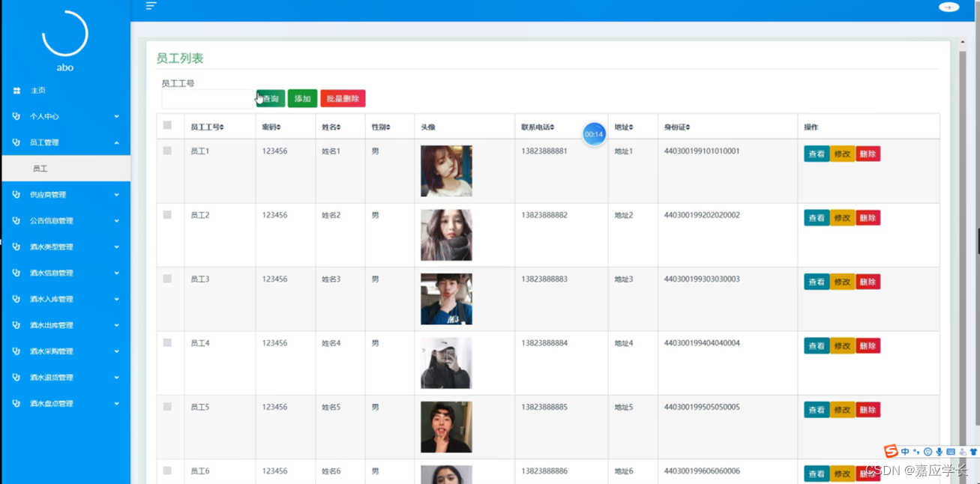Click the phone number 13823888883
The height and width of the screenshot is (484, 980).
tap(544, 279)
